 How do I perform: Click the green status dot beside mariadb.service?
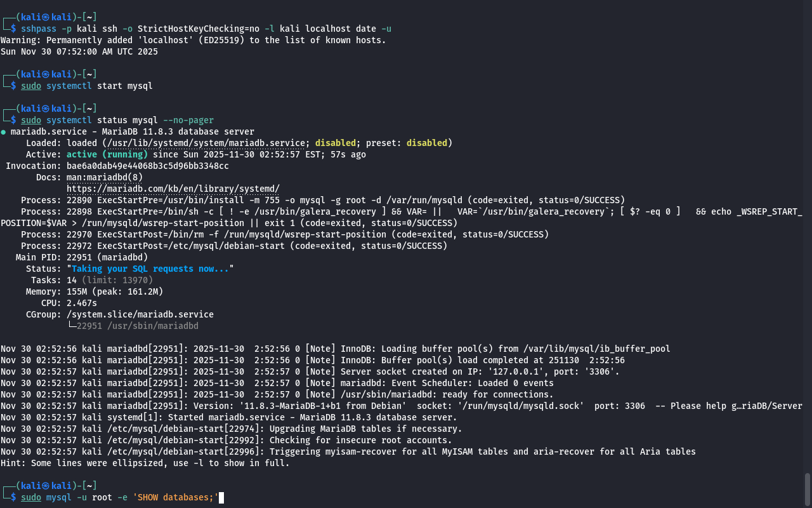(x=3, y=132)
